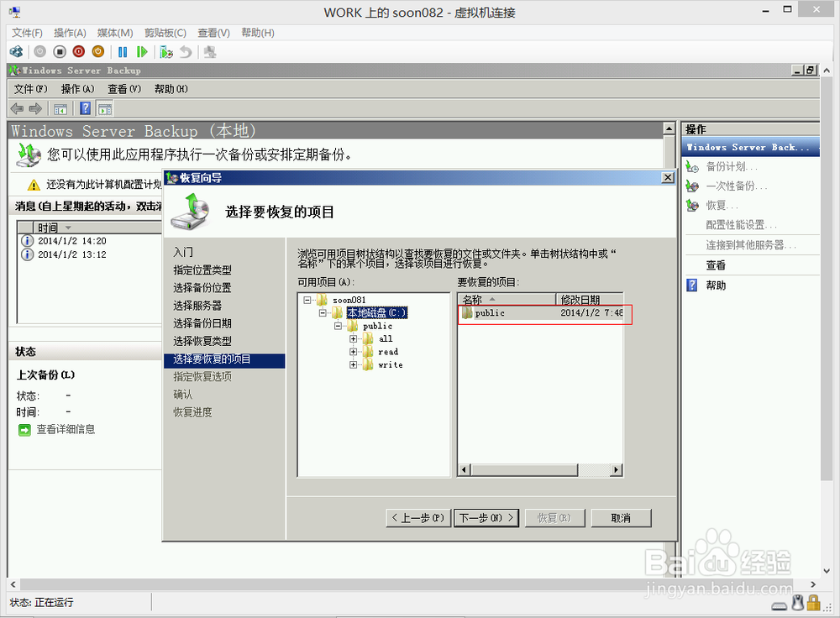Select the write folder in tree
Image resolution: width=840 pixels, height=618 pixels.
pos(390,364)
